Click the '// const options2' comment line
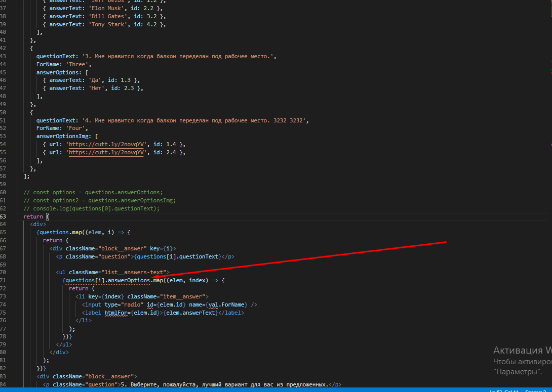552x392 pixels. pos(100,201)
